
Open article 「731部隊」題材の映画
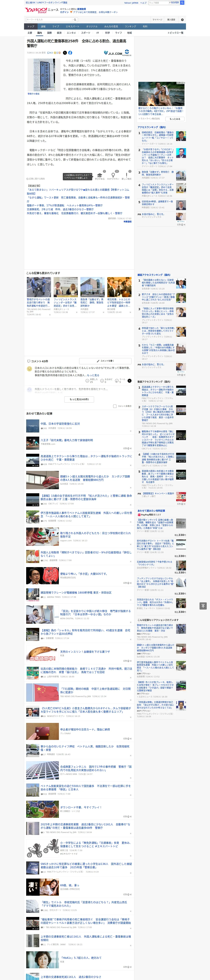click(x=95, y=690)
